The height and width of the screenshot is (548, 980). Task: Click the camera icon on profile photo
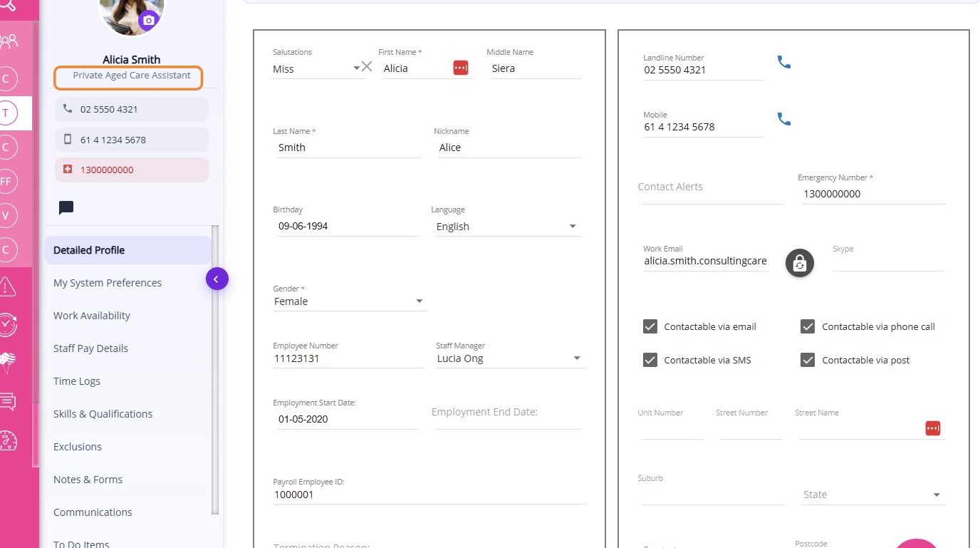(148, 21)
